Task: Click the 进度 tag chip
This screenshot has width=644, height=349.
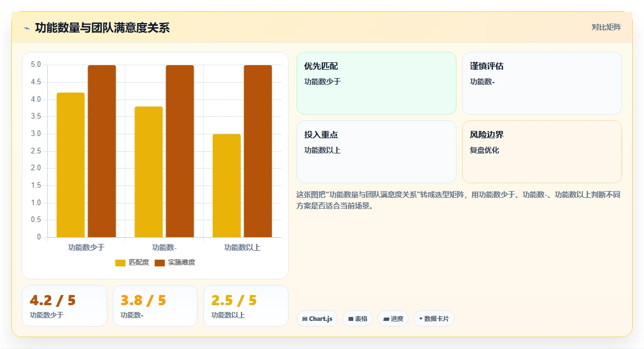Action: pos(393,319)
